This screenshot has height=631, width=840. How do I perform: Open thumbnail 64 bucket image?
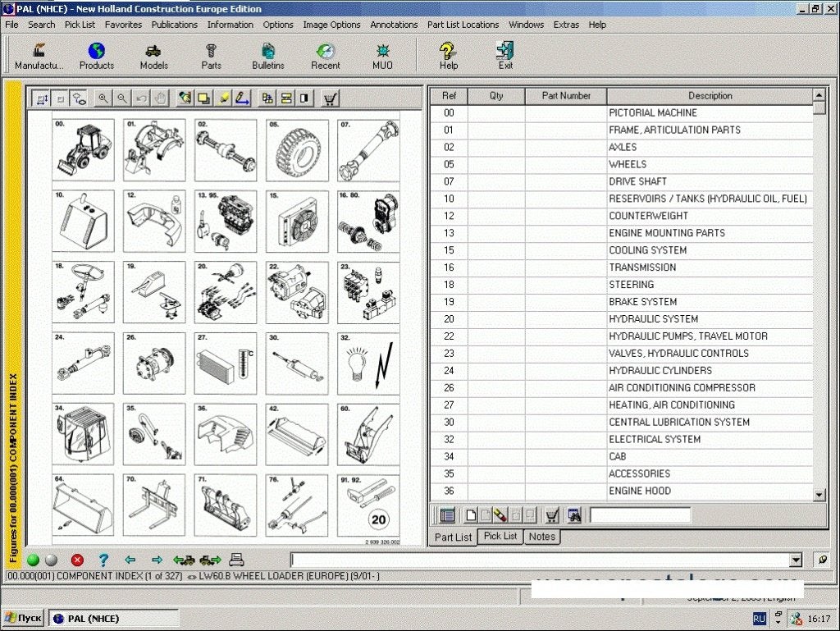coord(83,505)
